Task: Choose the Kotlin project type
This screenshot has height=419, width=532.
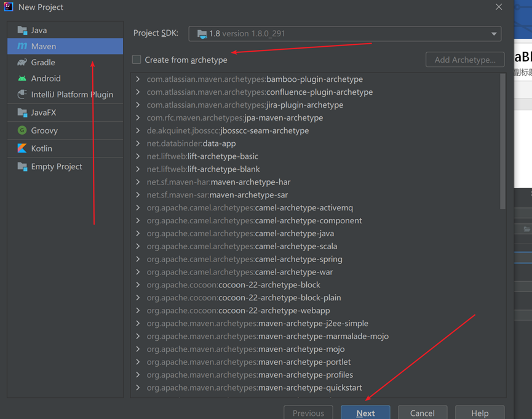Action: (x=65, y=148)
